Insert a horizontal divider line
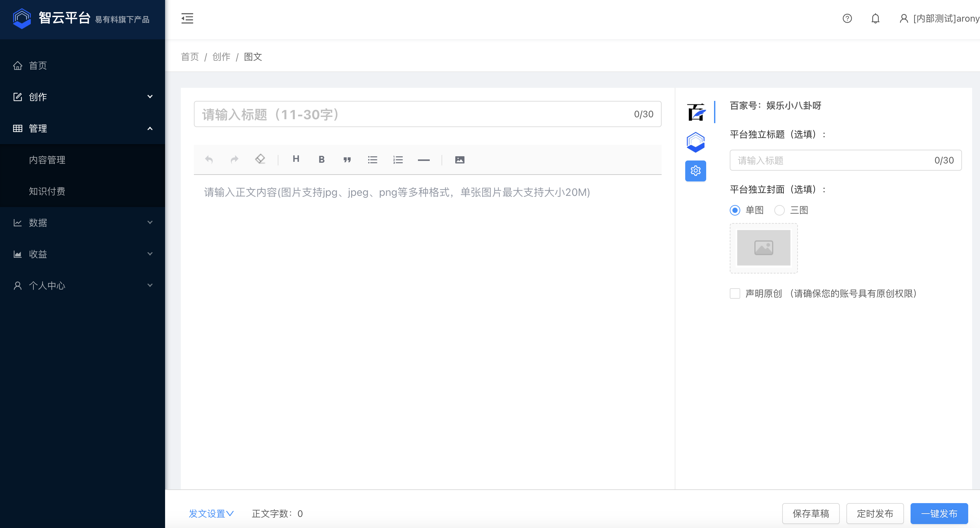The height and width of the screenshot is (528, 980). click(424, 160)
